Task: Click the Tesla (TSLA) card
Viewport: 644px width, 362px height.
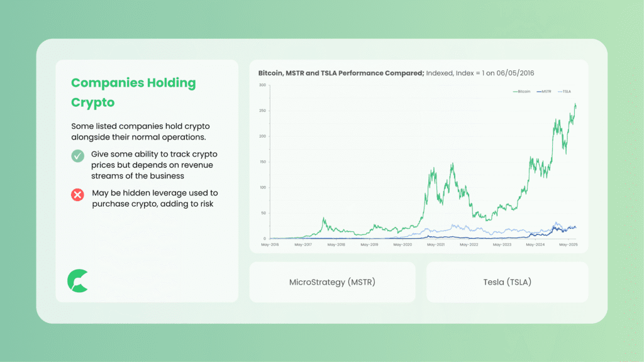Action: (x=508, y=282)
